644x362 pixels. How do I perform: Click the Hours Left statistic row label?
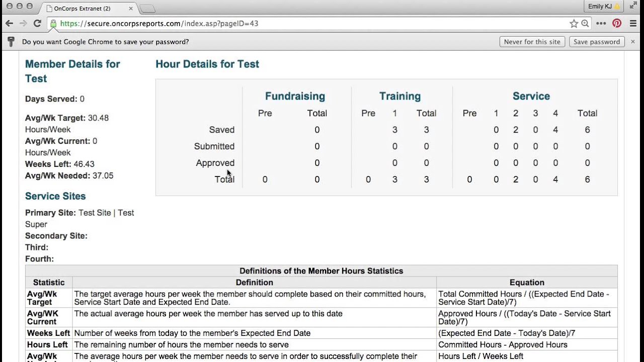pos(47,345)
